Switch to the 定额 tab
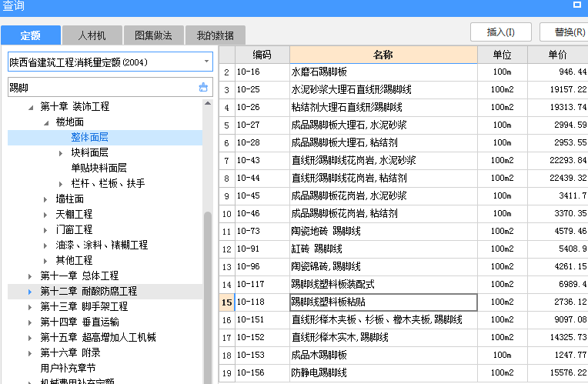588x384 pixels. point(30,35)
